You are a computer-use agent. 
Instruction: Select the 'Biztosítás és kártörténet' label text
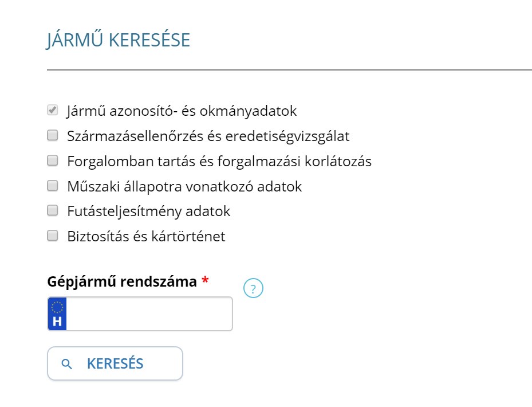coord(145,236)
